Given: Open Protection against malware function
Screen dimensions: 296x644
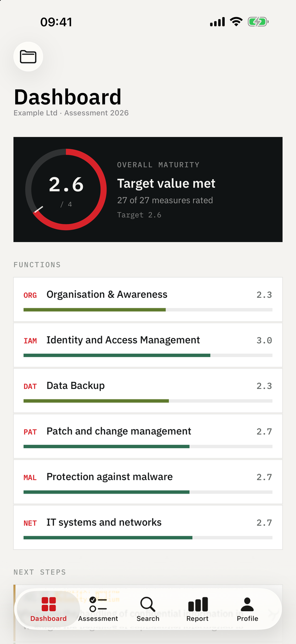Looking at the screenshot, I should (148, 482).
